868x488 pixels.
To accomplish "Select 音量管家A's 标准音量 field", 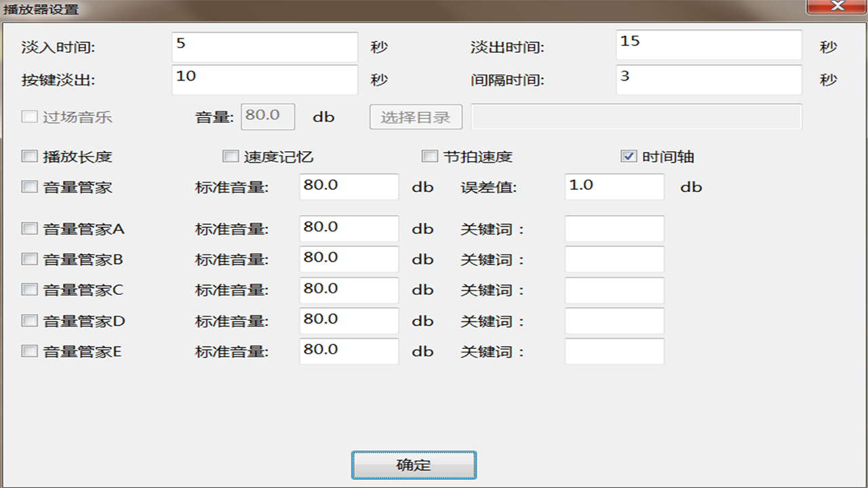I will click(x=349, y=228).
